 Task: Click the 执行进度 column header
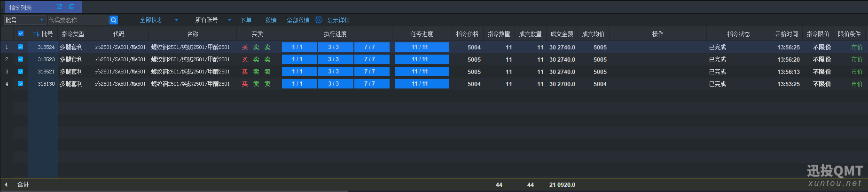point(336,34)
